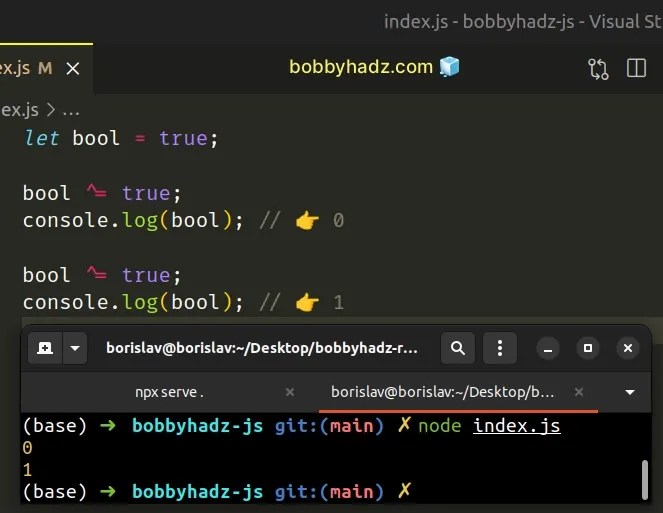
Task: Maximize the terminal window
Action: point(588,348)
